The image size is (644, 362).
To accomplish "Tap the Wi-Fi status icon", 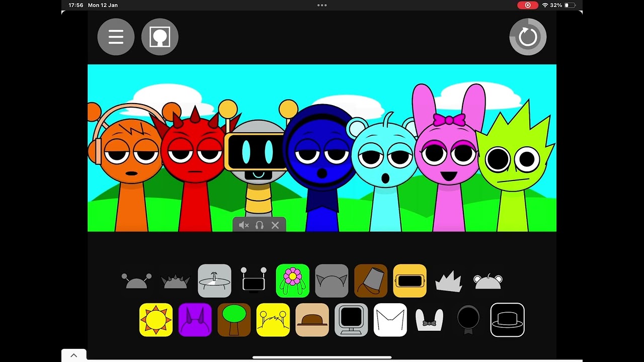I will 545,5.
